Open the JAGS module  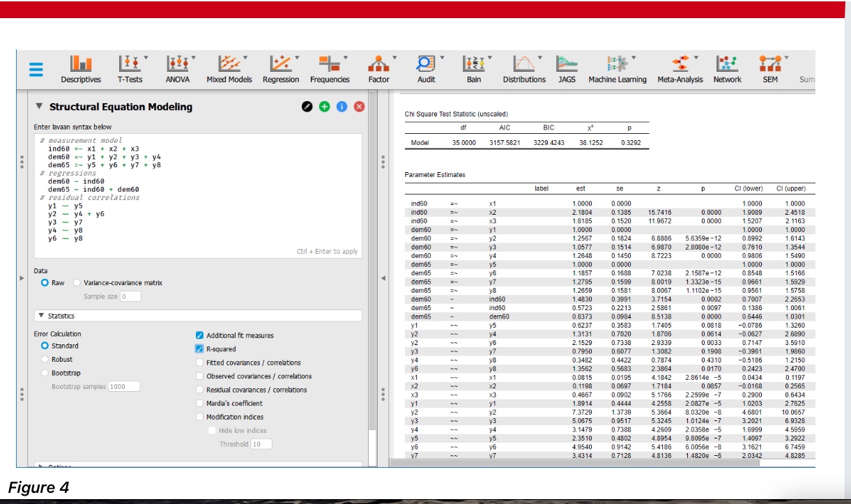(567, 69)
